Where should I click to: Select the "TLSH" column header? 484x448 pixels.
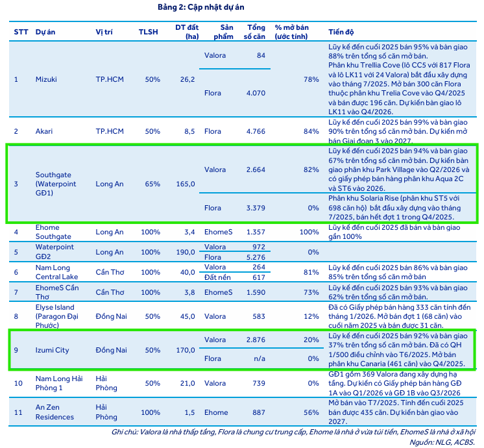(x=149, y=32)
